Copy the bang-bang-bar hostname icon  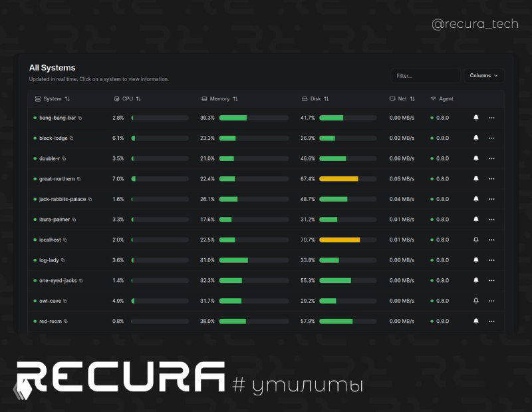click(80, 118)
